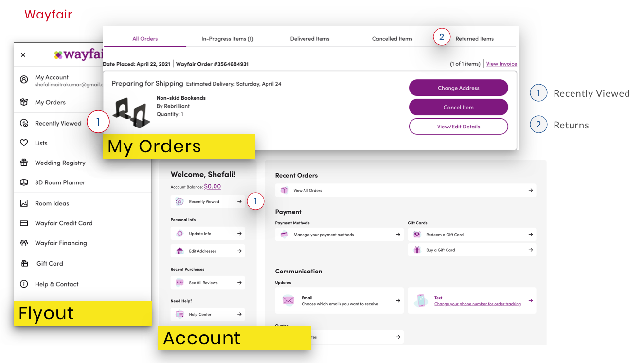
Task: Open the Help Center row
Action: [208, 314]
